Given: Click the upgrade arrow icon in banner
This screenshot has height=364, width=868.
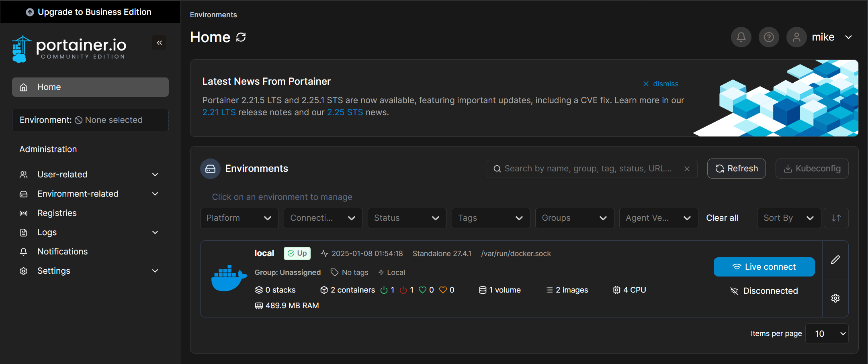Looking at the screenshot, I should tap(30, 12).
